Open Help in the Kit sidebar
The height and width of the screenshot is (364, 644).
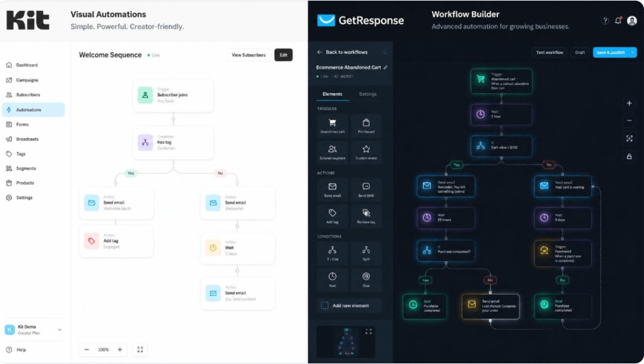[16, 350]
